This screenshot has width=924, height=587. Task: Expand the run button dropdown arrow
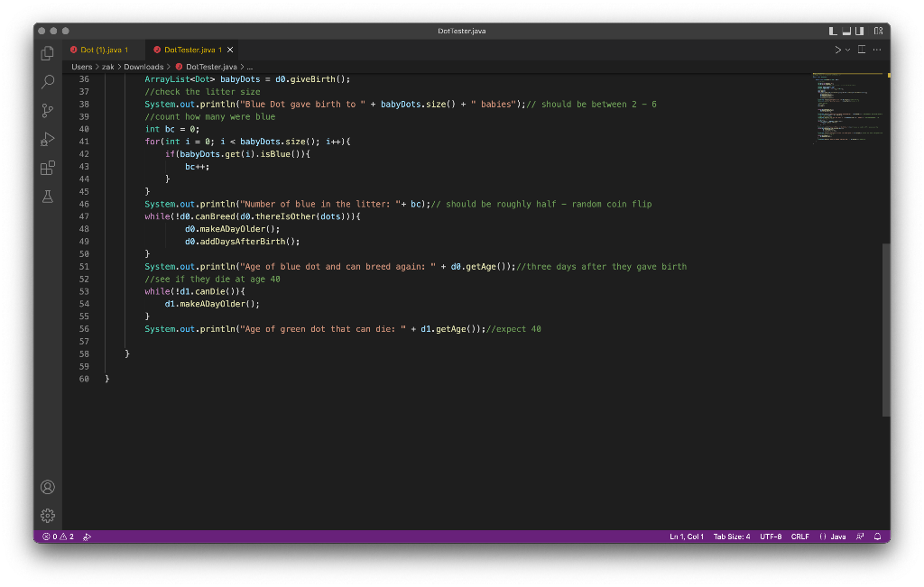[x=848, y=50]
